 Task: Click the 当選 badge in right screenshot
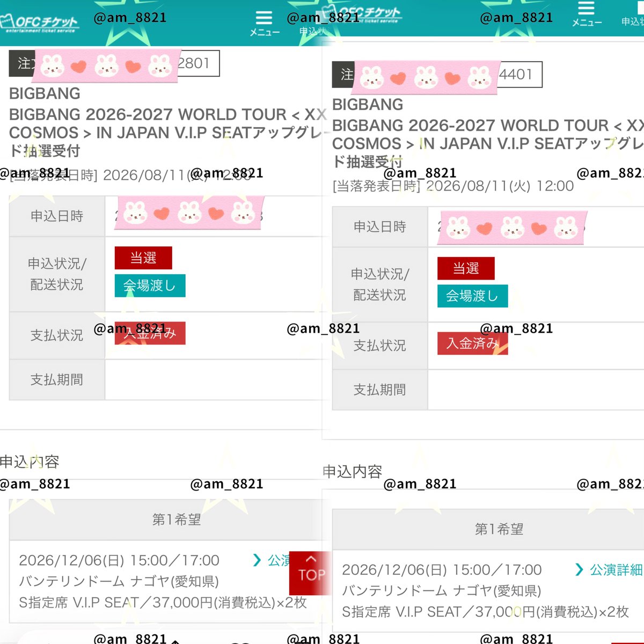pos(466,268)
